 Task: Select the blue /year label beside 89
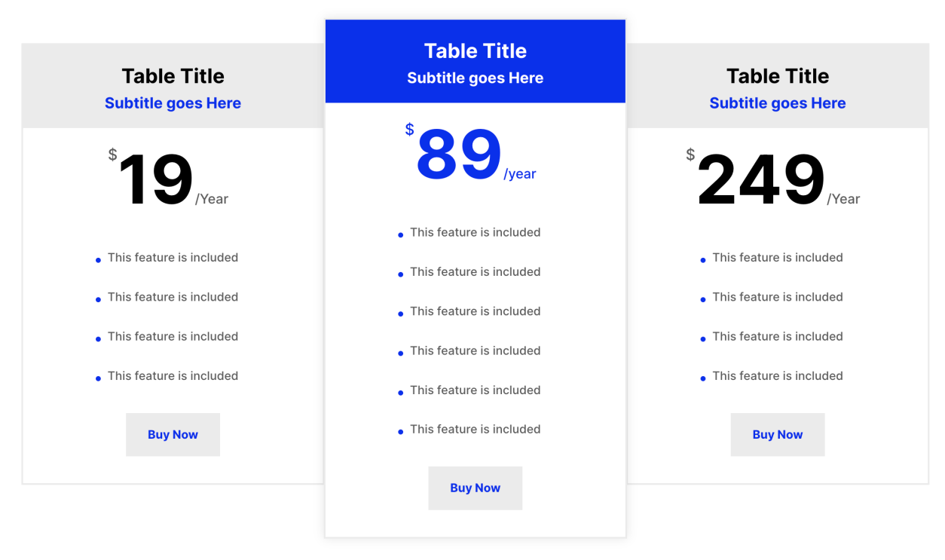(520, 174)
